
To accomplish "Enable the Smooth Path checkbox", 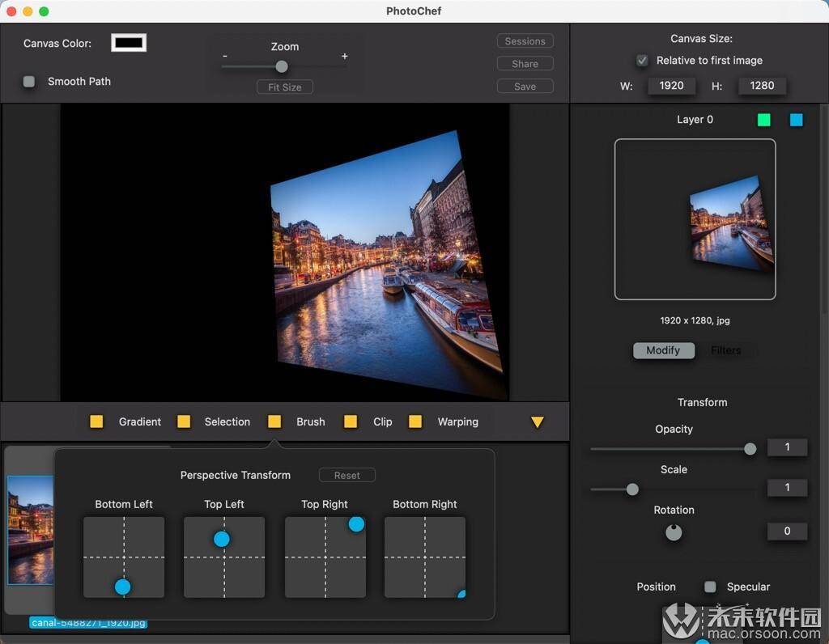I will [x=29, y=82].
